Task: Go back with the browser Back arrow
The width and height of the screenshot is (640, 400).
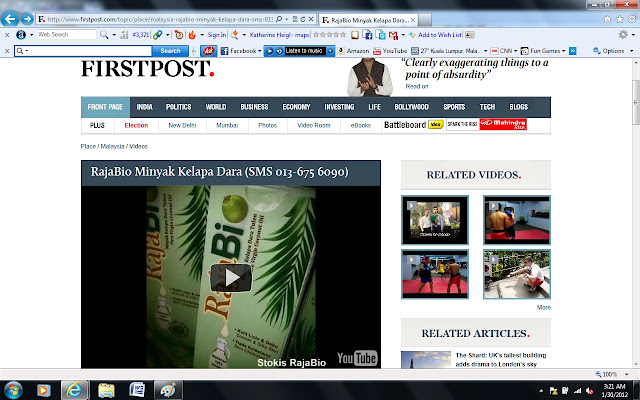Action: tap(10, 19)
